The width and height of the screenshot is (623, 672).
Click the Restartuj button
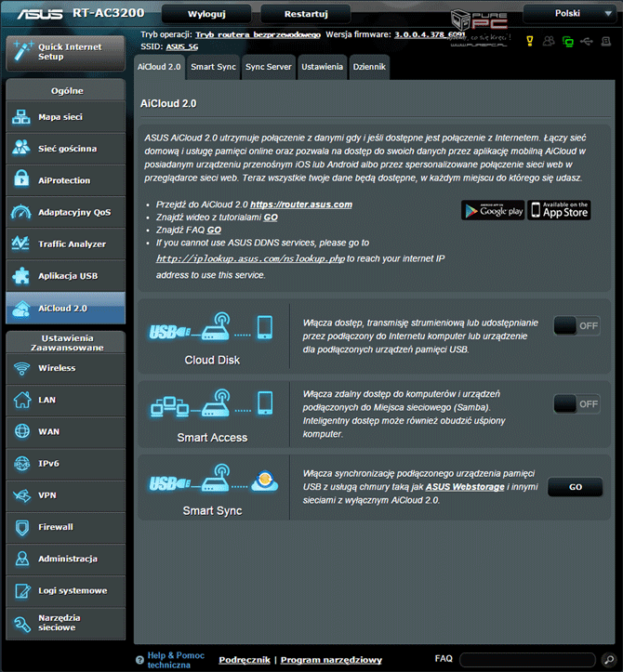pos(306,14)
